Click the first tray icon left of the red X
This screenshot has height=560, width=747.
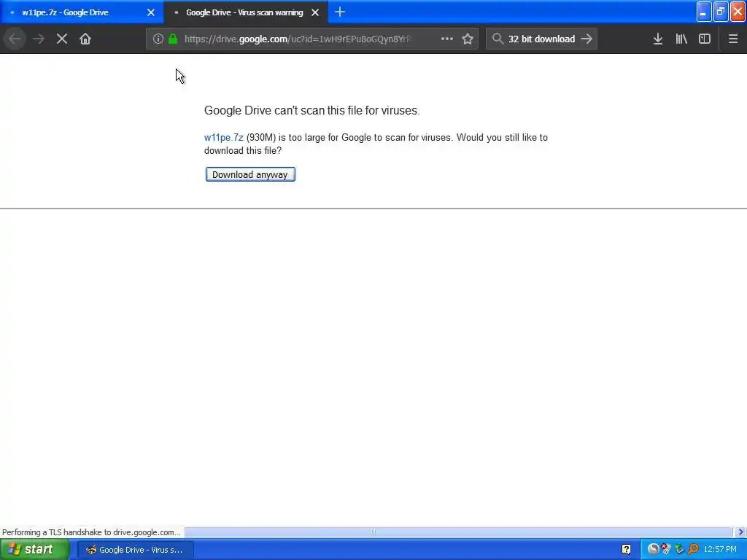(x=653, y=549)
